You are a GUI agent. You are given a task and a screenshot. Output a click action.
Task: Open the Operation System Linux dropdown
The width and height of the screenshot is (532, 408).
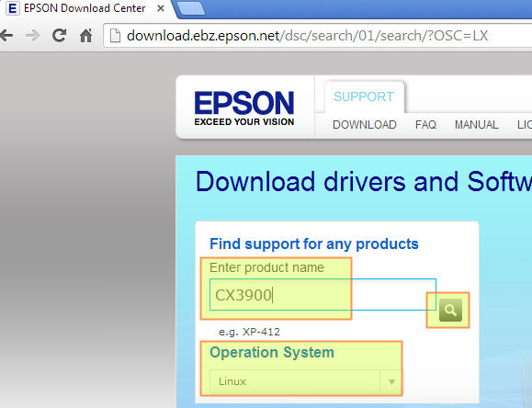(306, 381)
